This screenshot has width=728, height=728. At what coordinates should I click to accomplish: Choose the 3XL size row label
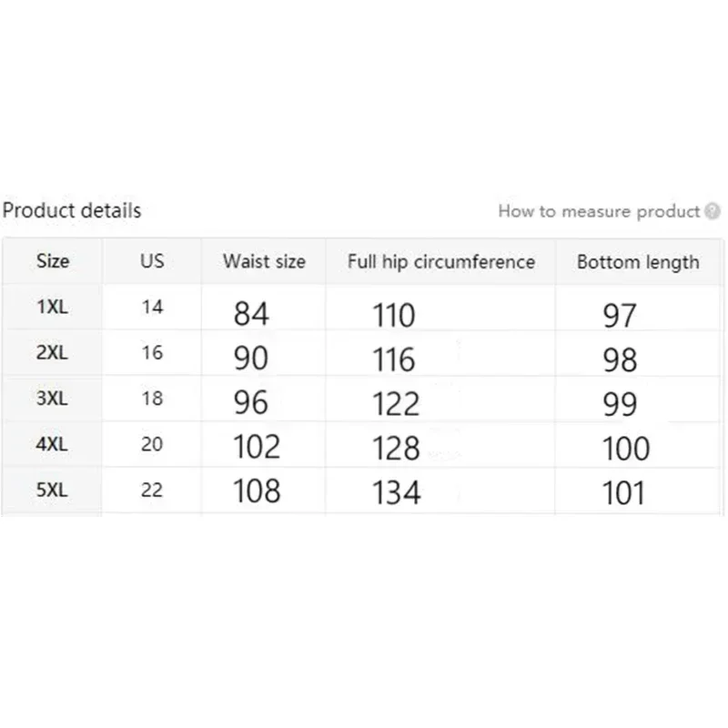pyautogui.click(x=52, y=399)
